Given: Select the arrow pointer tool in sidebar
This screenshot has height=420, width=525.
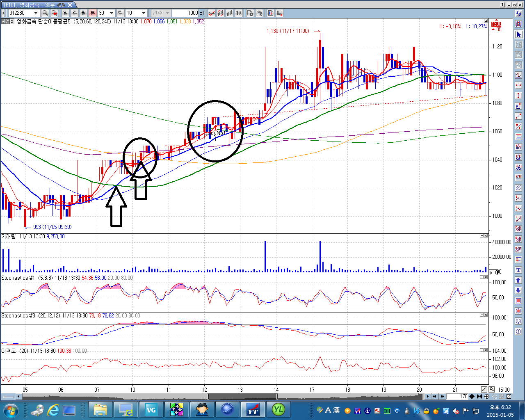Looking at the screenshot, I should click(518, 34).
